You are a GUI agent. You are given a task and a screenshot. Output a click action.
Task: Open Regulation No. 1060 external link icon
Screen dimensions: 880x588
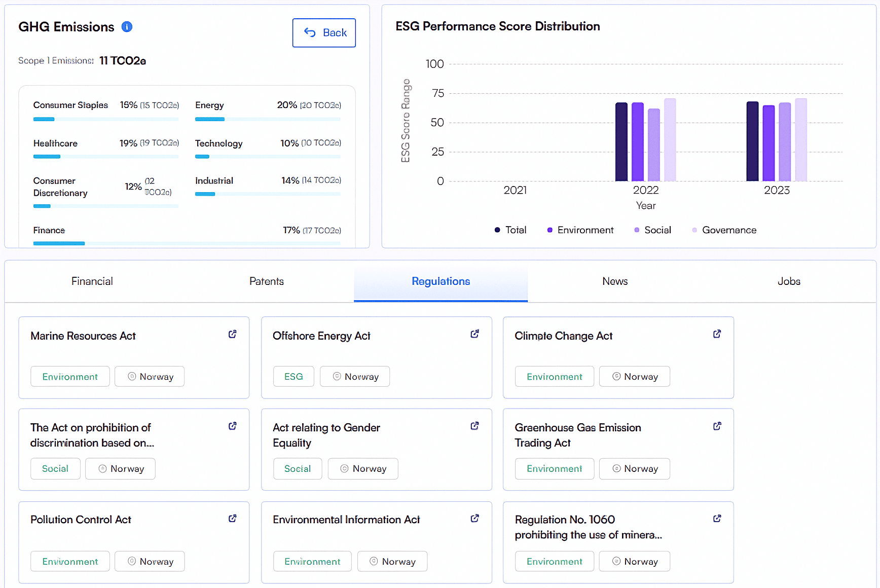point(717,518)
